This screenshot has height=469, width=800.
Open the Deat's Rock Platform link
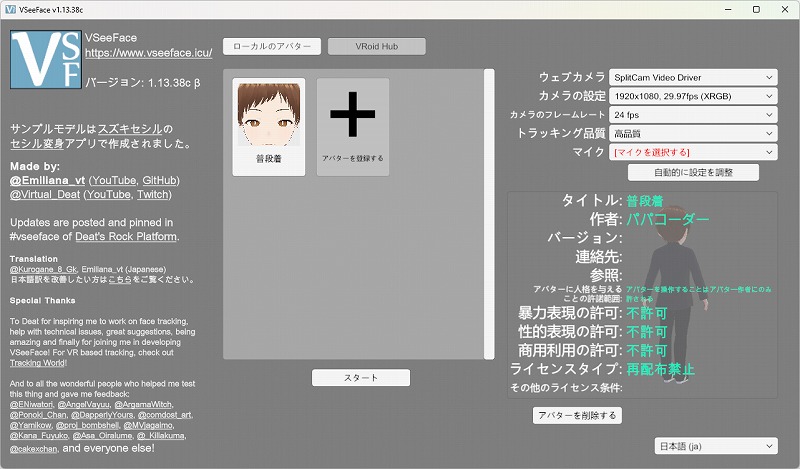(126, 237)
